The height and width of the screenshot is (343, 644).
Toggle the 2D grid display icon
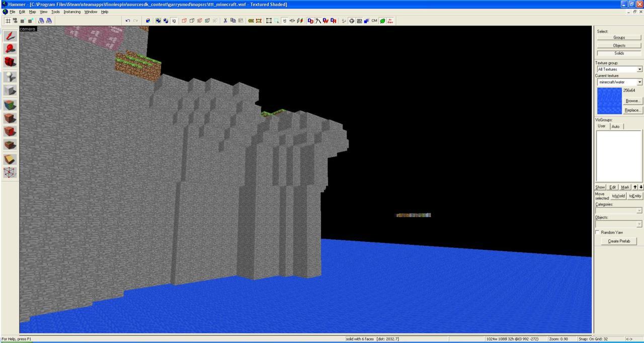coord(8,21)
